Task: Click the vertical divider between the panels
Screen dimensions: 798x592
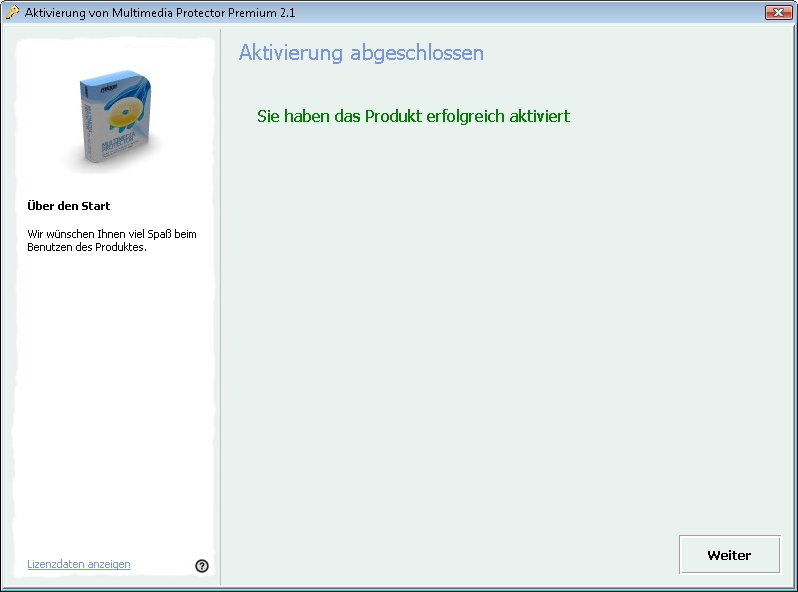Action: pyautogui.click(x=220, y=300)
